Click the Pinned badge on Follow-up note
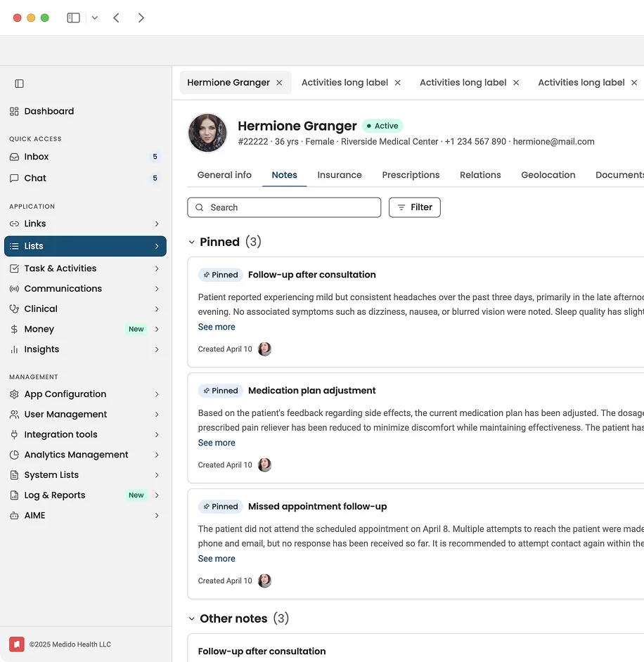The height and width of the screenshot is (662, 644). [x=221, y=275]
